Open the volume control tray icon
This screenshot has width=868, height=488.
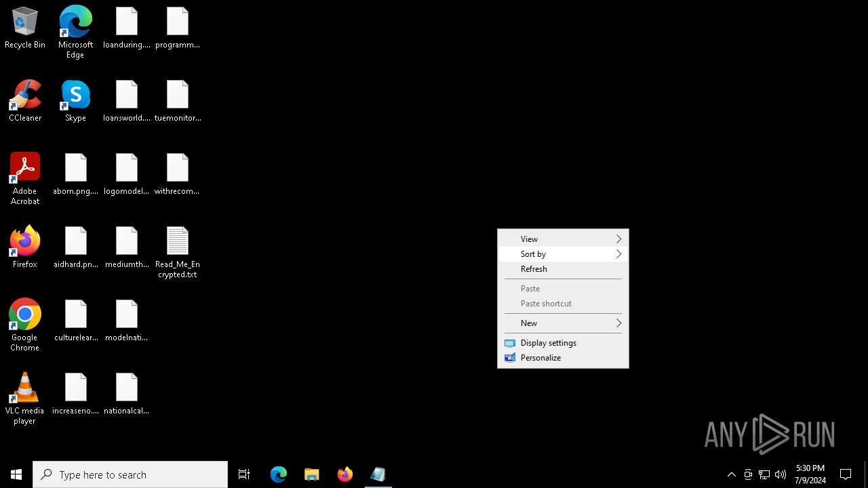point(781,474)
